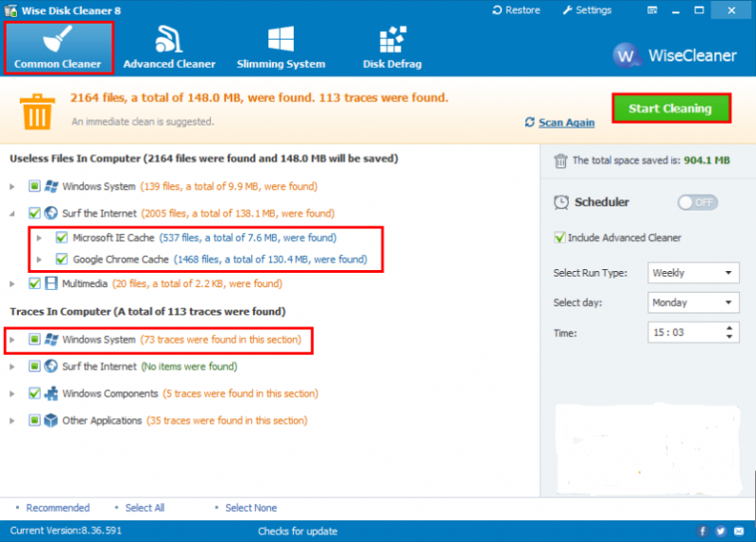Open the Select day Monday dropdown
Viewport: 756px width, 542px height.
(x=694, y=302)
